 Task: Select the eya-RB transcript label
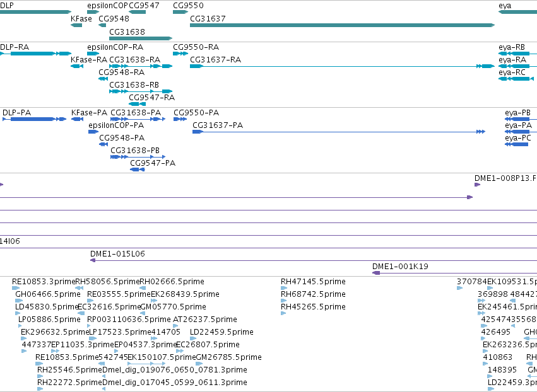[512, 47]
